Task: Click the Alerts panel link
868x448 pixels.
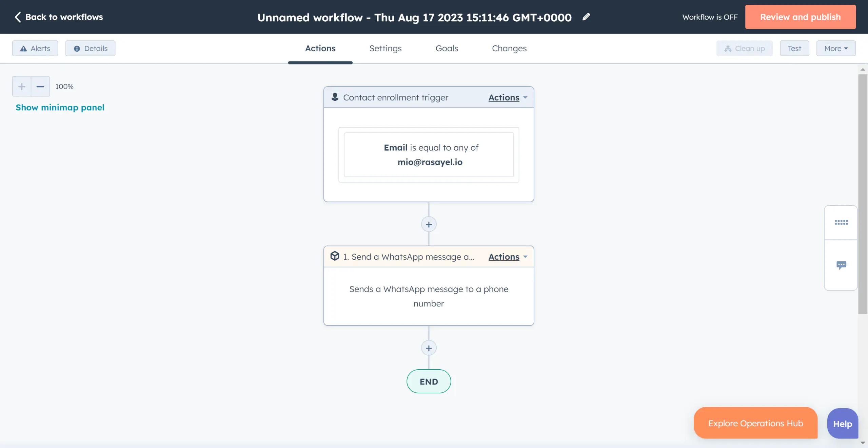Action: pos(35,48)
